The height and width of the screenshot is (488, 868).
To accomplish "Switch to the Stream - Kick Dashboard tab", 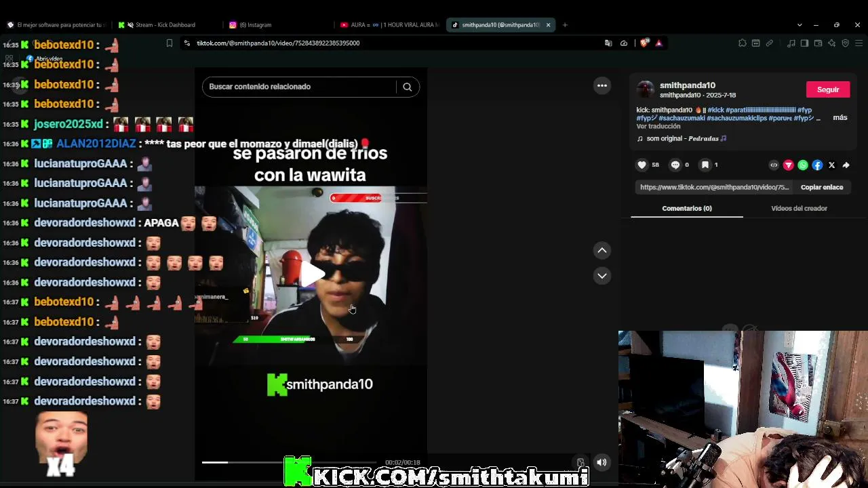I will pyautogui.click(x=165, y=25).
